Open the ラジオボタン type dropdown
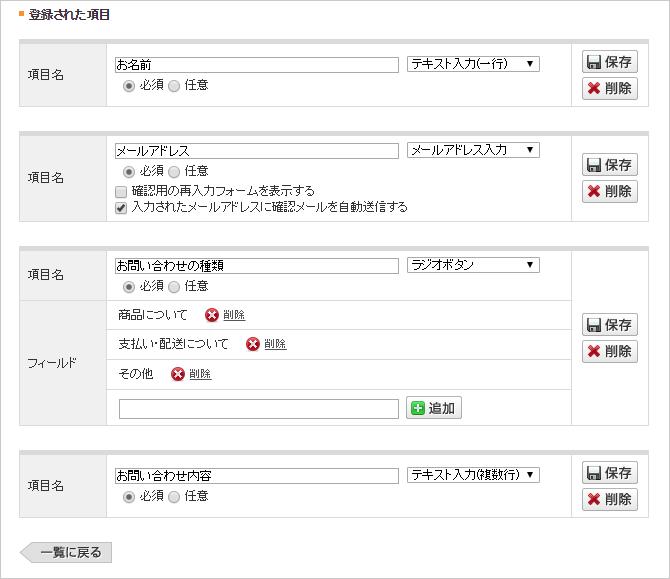670x579 pixels. tap(473, 265)
